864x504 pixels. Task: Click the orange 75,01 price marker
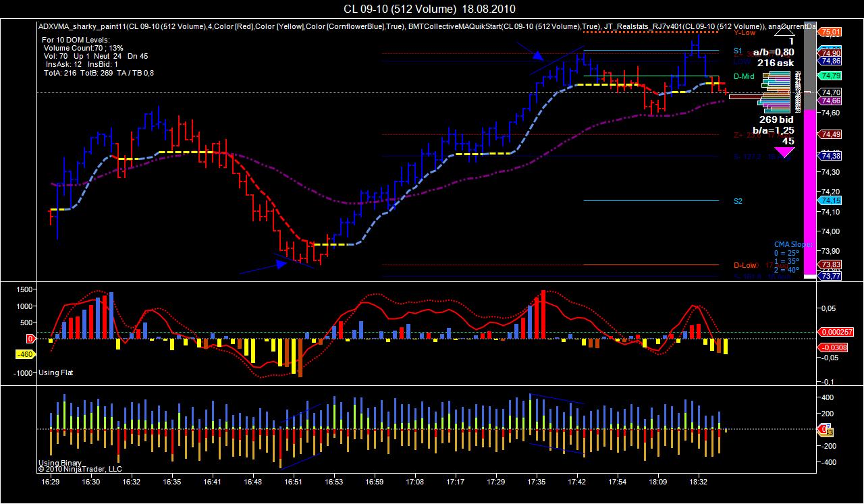[831, 32]
